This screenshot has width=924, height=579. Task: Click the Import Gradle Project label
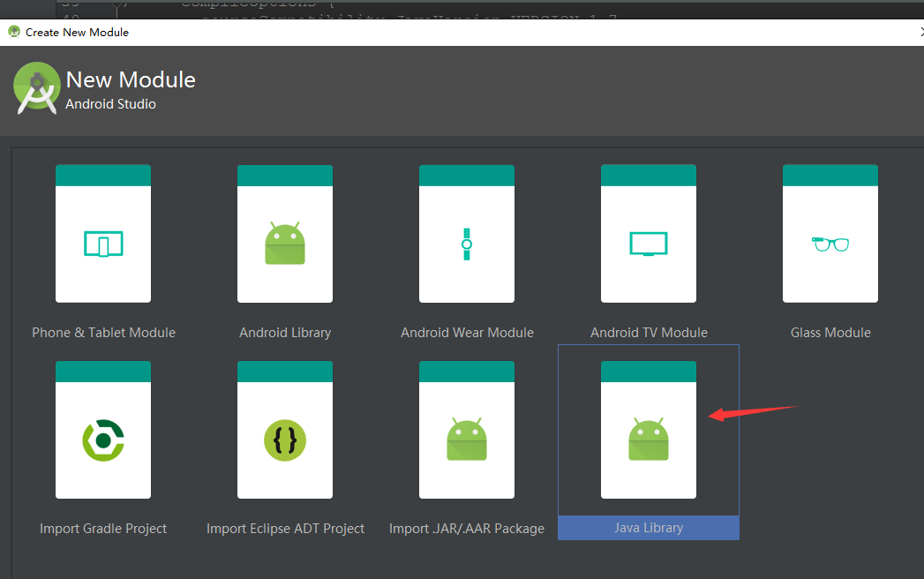pyautogui.click(x=103, y=529)
